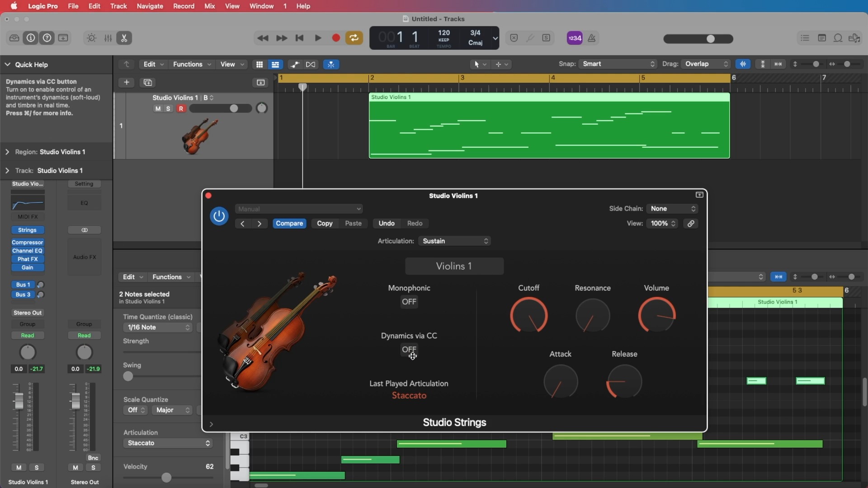Click the Compare button

[289, 224]
